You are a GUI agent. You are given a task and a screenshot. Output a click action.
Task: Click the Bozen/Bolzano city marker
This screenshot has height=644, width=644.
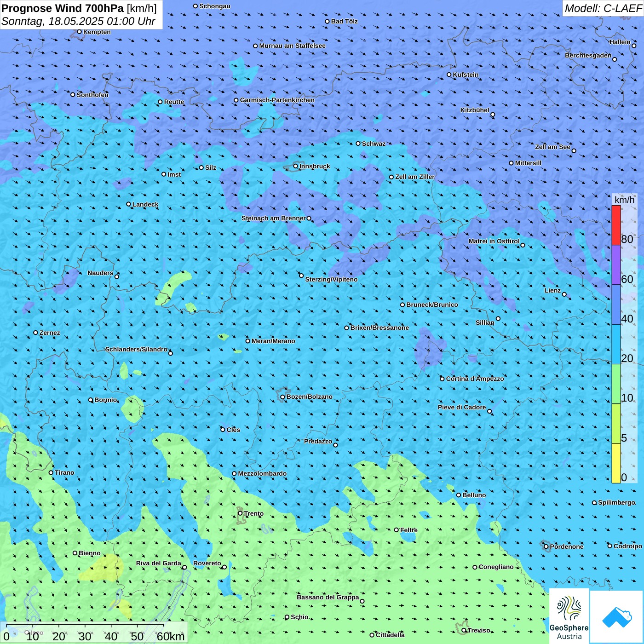283,397
